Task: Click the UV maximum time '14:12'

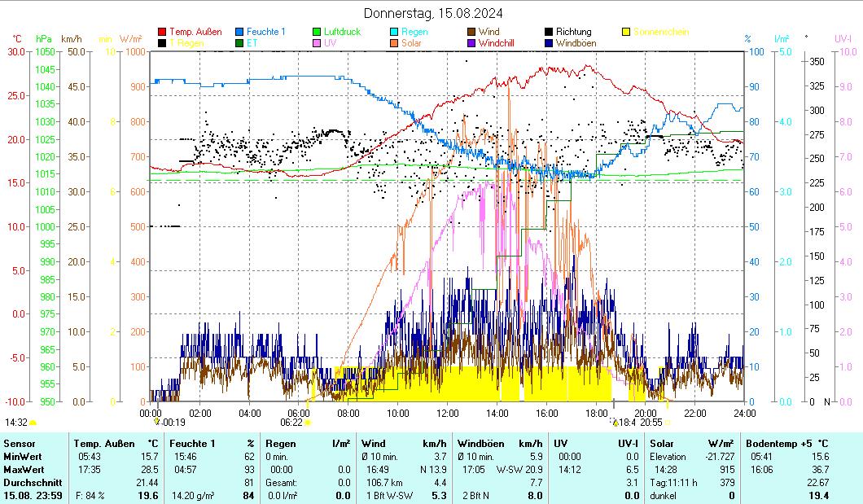Action: point(570,470)
